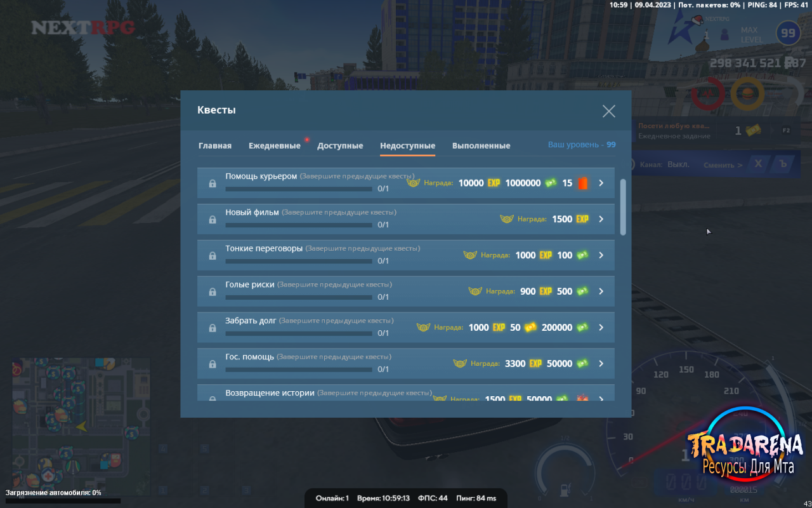
Task: Click lock icon on Забрать долг quest
Action: [213, 328]
